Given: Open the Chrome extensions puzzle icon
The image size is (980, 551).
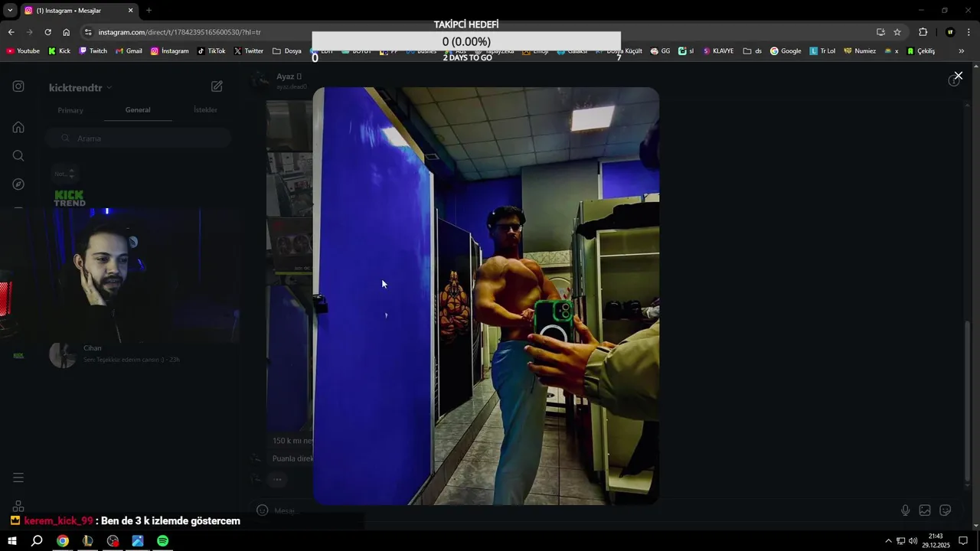Looking at the screenshot, I should click(923, 32).
